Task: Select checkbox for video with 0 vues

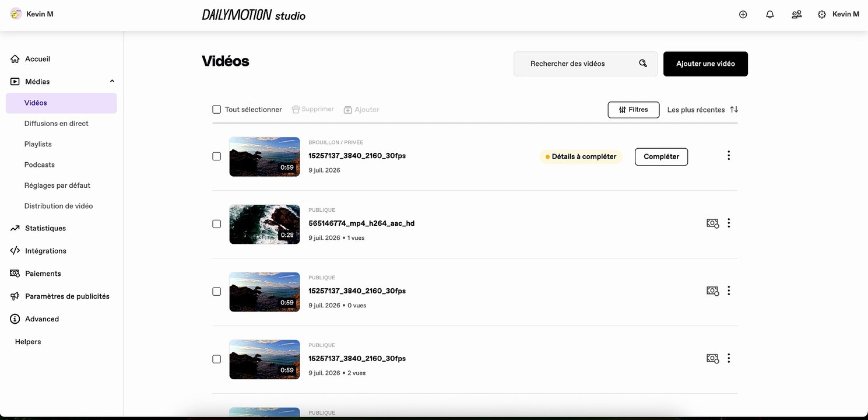Action: coord(217,292)
